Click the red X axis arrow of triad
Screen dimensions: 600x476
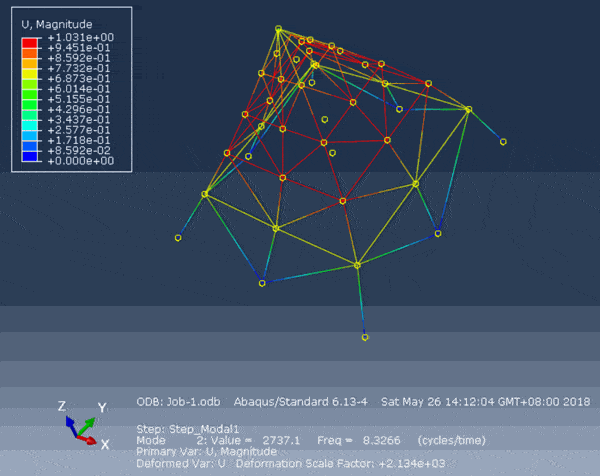point(88,440)
